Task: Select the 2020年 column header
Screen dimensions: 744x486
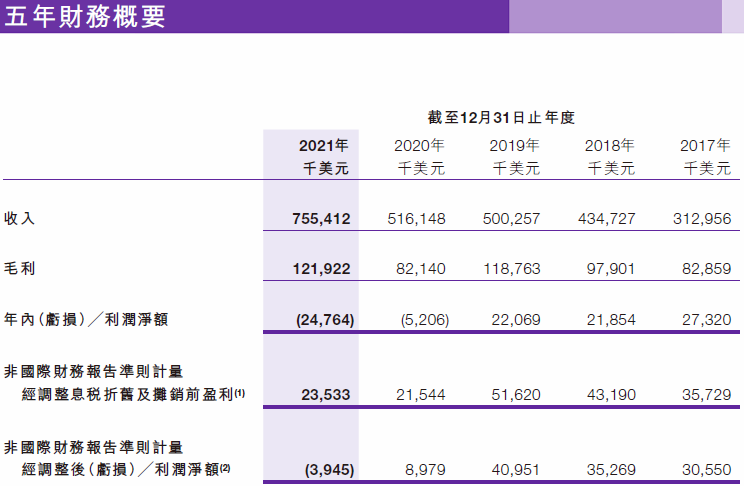Action: coord(419,146)
